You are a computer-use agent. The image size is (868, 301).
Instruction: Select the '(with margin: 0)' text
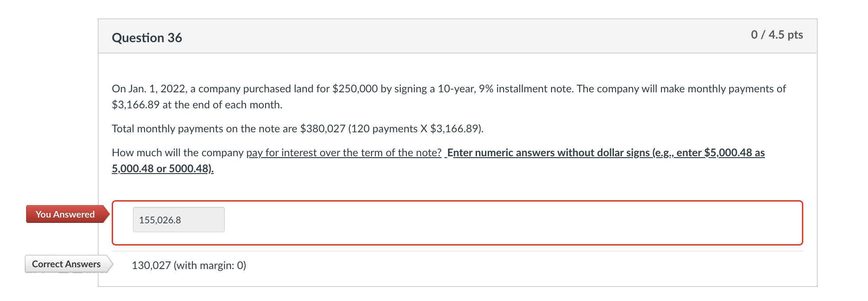click(209, 265)
